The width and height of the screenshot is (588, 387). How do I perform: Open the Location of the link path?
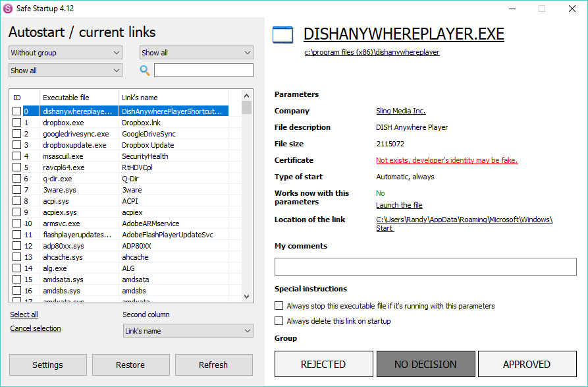pyautogui.click(x=464, y=223)
